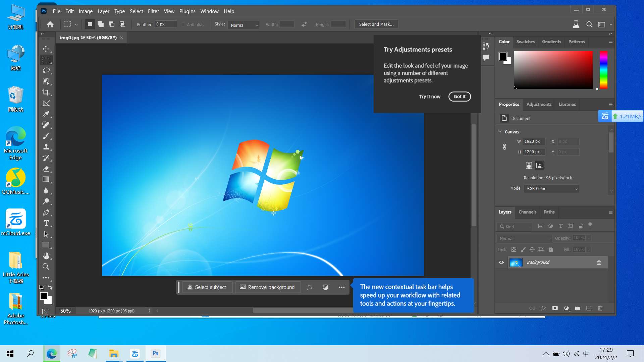Viewport: 644px width, 362px height.
Task: Toggle the Anti-alias checkbox
Action: pyautogui.click(x=183, y=24)
